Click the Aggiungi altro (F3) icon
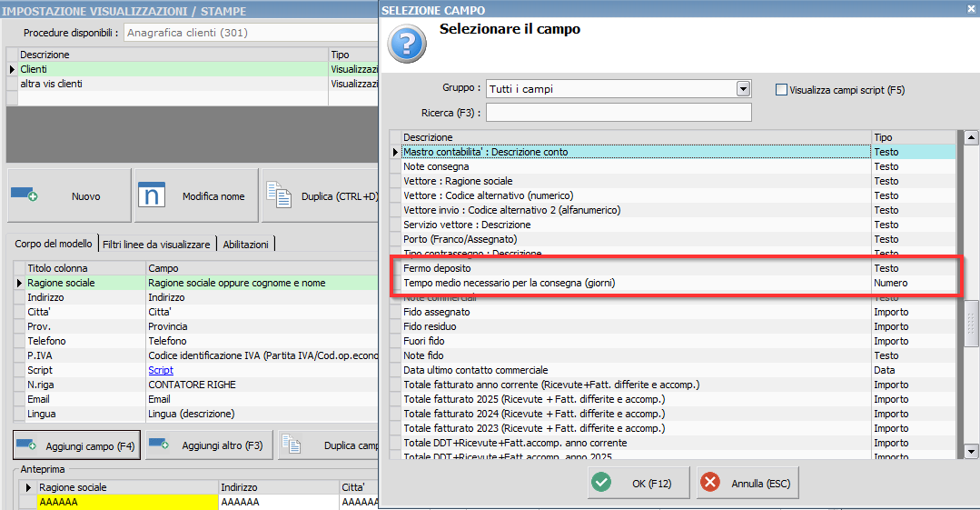 point(159,445)
